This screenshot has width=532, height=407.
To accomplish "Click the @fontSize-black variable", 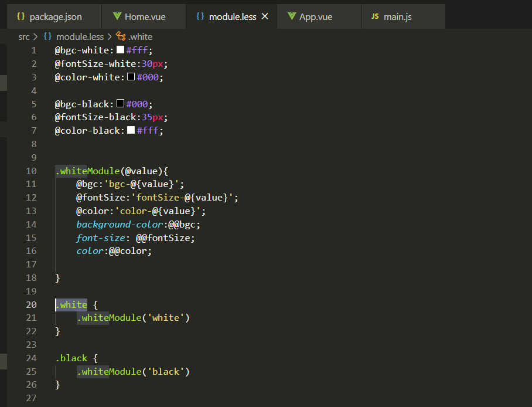I will (x=96, y=117).
